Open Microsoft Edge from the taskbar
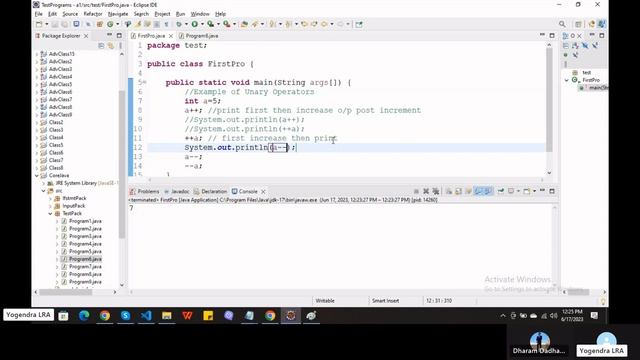 click(84, 316)
